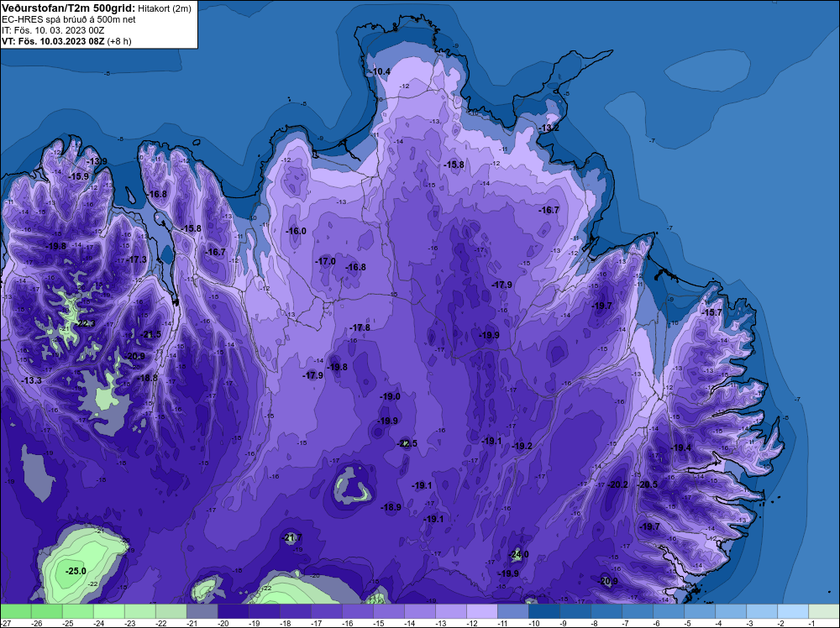
Task: Click the -21 legend color swatch
Action: point(202,611)
